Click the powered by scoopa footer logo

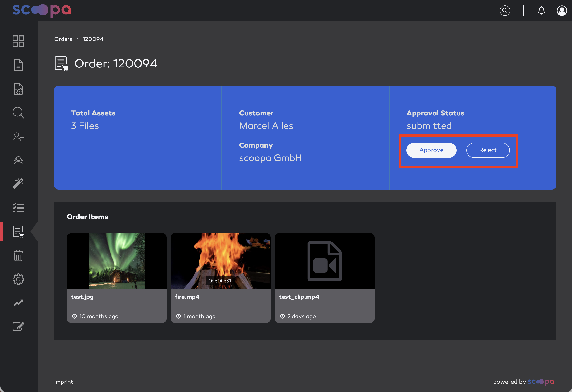541,382
